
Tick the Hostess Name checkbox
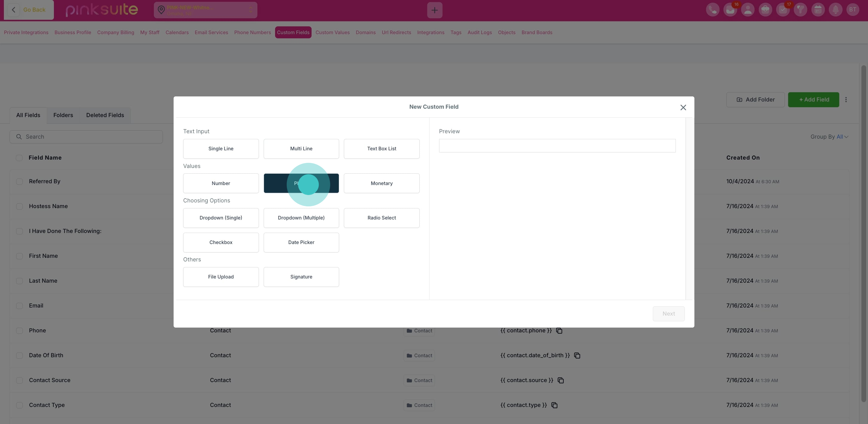tap(19, 206)
